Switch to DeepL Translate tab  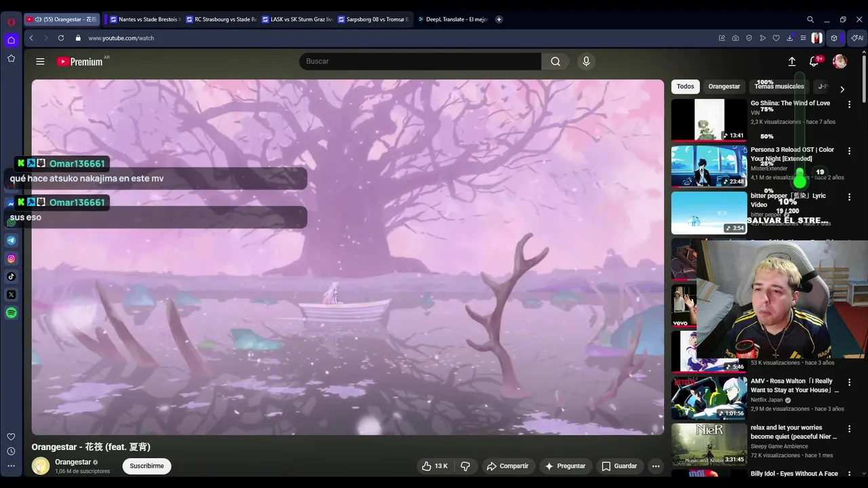coord(452,20)
